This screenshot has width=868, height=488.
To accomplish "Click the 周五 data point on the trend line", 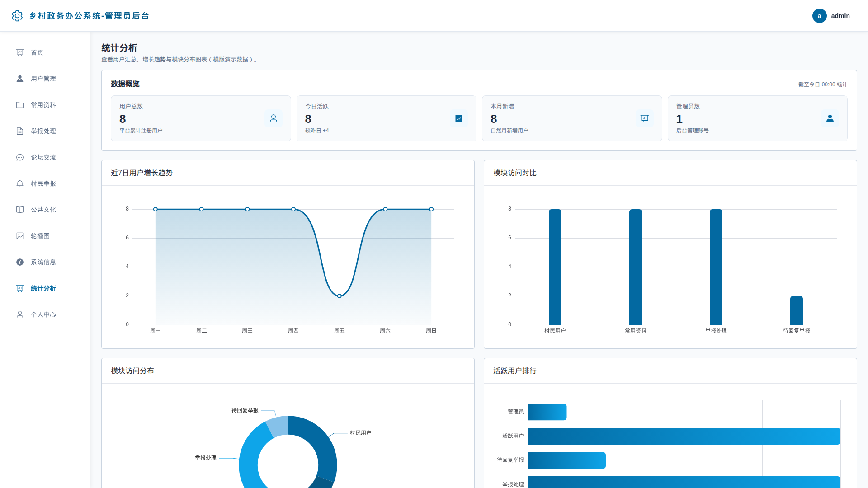I will pos(340,296).
